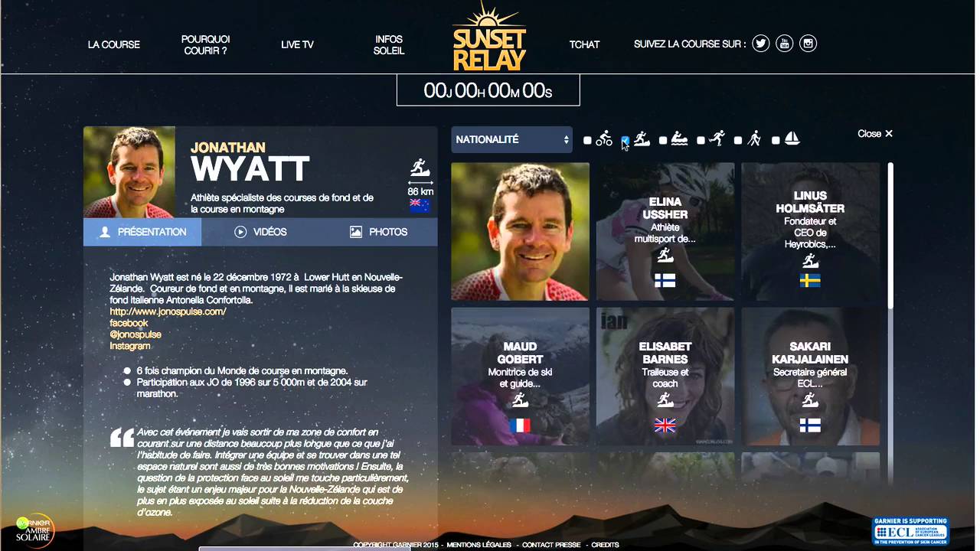The height and width of the screenshot is (551, 980).
Task: Click the cycling filter icon
Action: point(604,139)
